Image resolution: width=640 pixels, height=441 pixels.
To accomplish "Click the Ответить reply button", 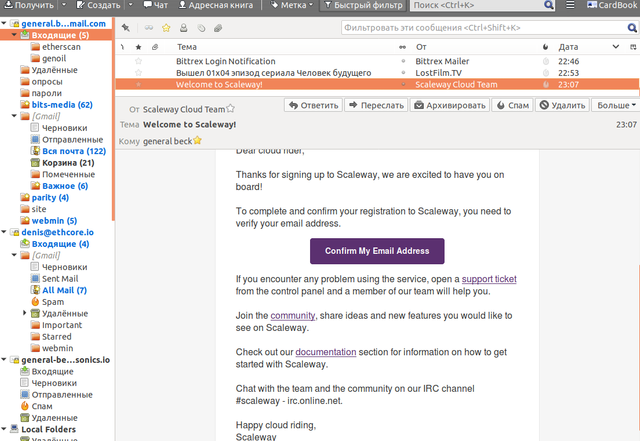I will click(313, 105).
